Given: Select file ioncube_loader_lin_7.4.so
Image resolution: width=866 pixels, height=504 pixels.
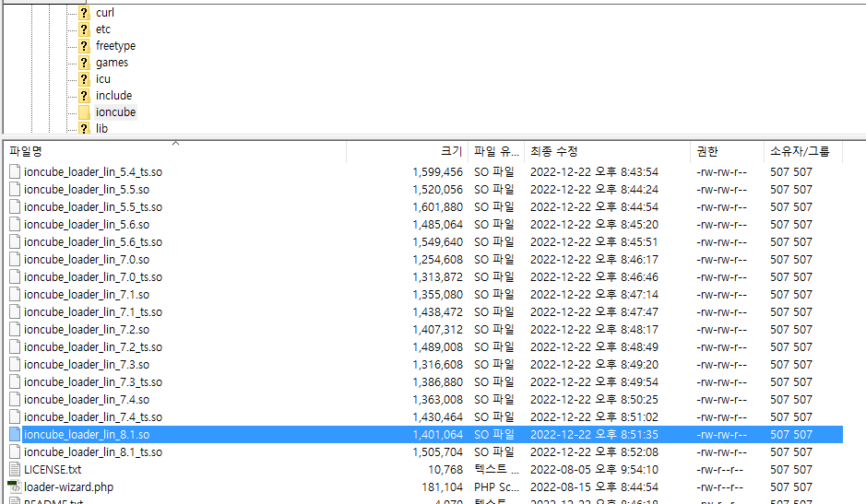Looking at the screenshot, I should point(87,400).
